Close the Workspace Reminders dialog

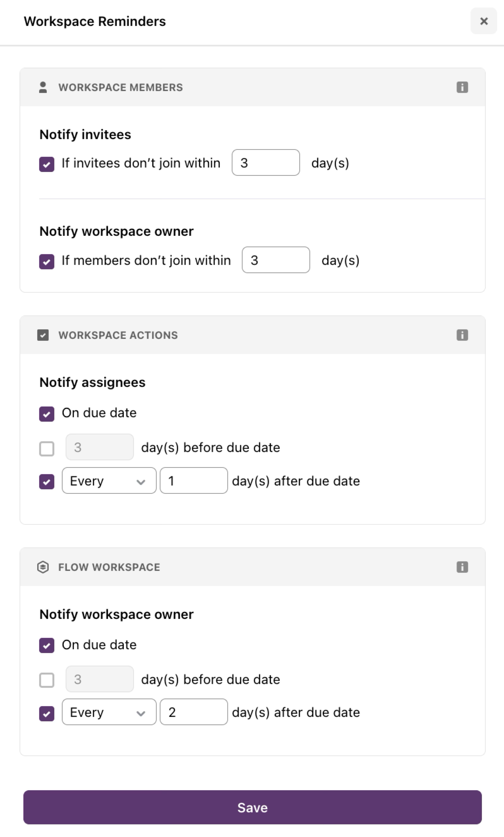484,21
